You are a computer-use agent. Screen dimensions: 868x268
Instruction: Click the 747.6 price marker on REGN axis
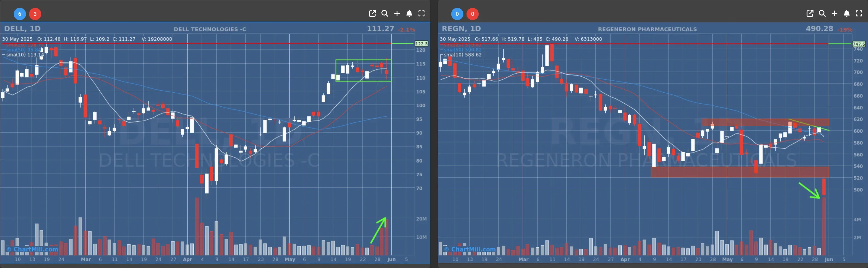(859, 44)
